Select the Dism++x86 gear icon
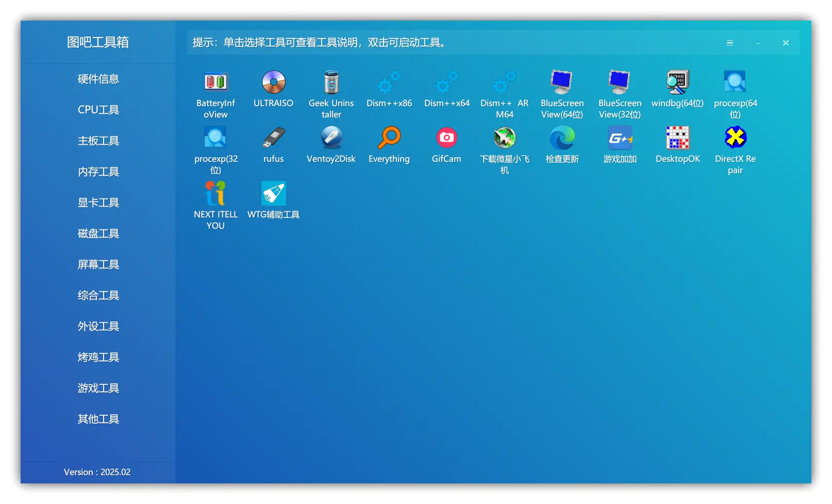Viewport: 832px width, 504px height. click(x=389, y=82)
